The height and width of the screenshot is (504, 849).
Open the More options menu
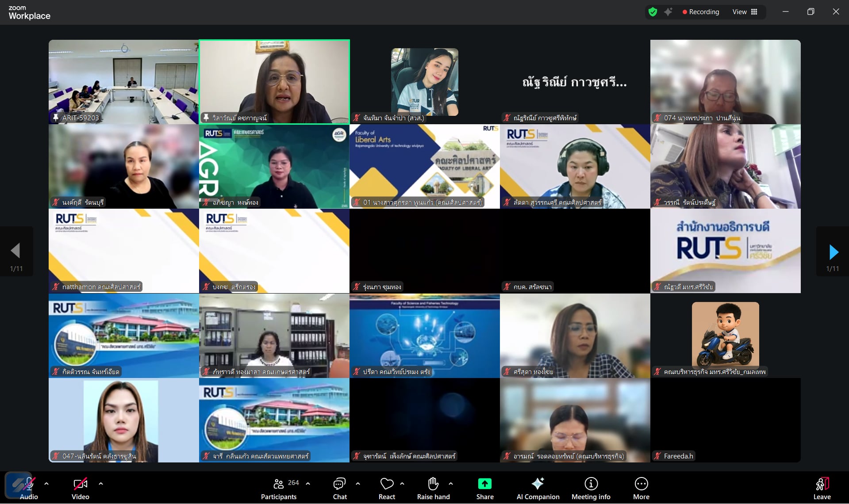pyautogui.click(x=641, y=488)
